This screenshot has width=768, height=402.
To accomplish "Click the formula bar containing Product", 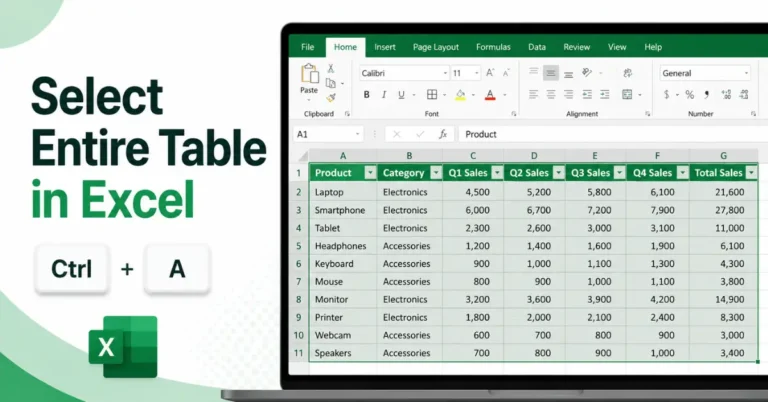I will (x=613, y=134).
